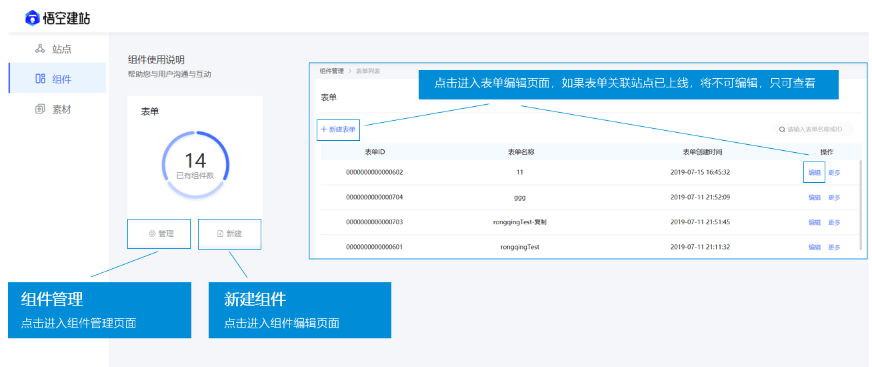
Task: Click the 操作 column header
Action: tap(826, 152)
